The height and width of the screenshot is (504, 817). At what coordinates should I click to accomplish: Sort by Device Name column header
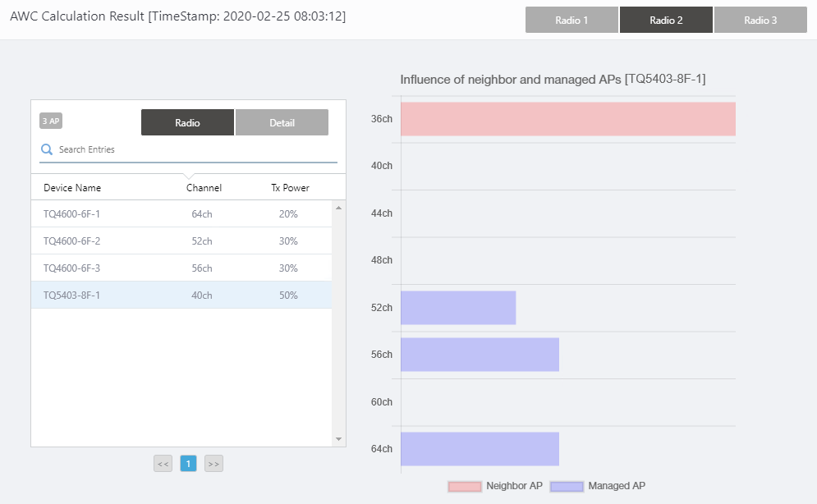click(x=72, y=188)
